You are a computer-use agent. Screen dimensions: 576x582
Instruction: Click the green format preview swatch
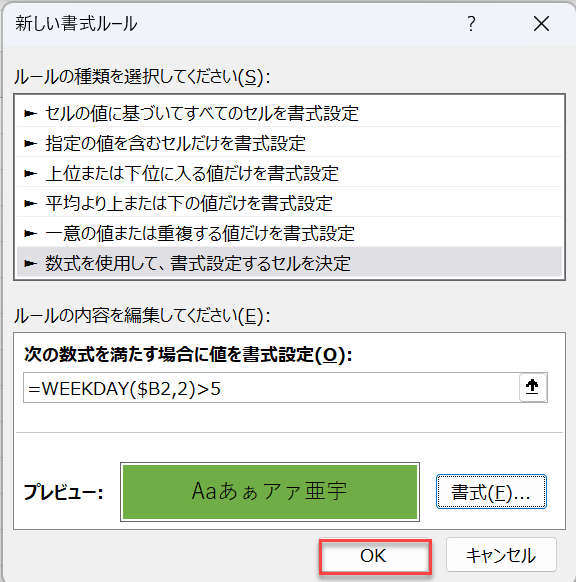(270, 492)
